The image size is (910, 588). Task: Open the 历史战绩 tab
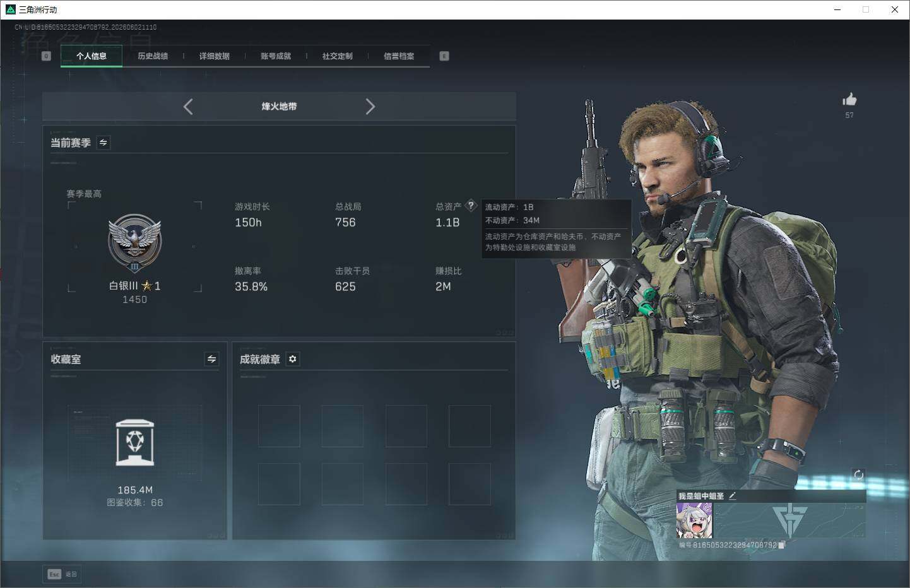tap(153, 56)
